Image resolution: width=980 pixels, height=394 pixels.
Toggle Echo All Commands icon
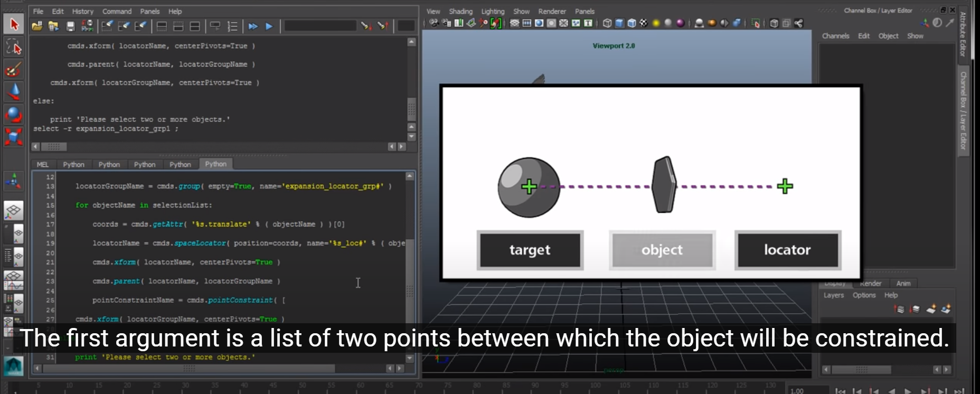[215, 26]
